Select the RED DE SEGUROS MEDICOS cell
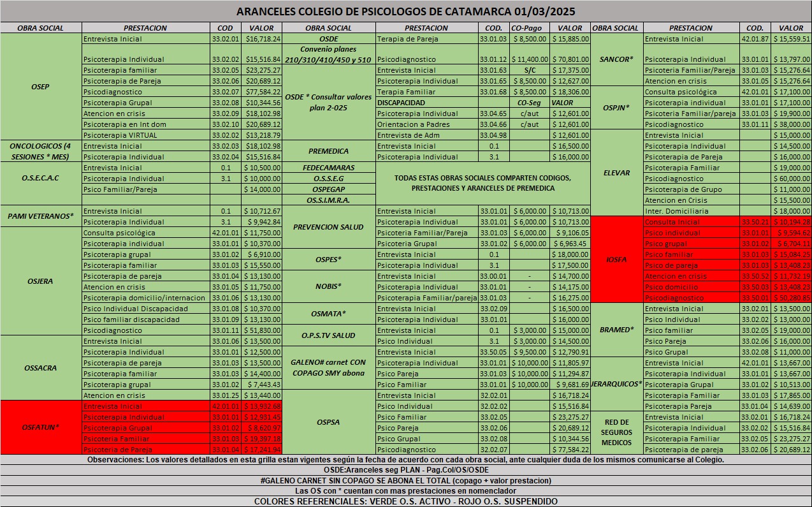This screenshot has width=812, height=507. [617, 432]
